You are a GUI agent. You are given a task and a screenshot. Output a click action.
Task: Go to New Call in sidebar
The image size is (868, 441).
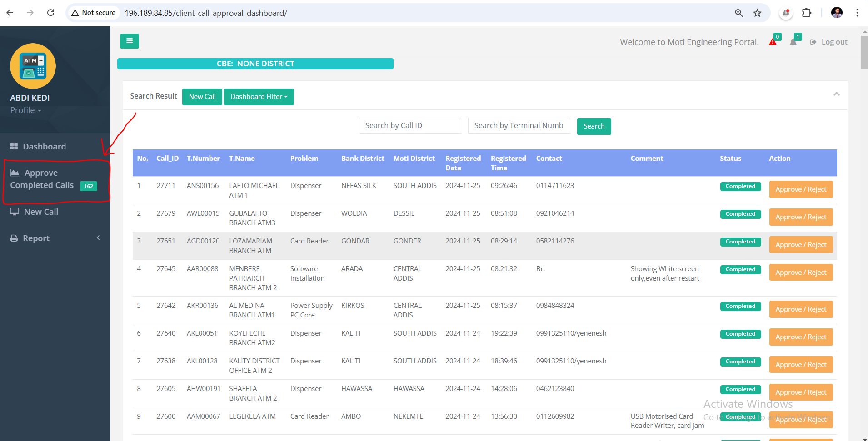41,212
